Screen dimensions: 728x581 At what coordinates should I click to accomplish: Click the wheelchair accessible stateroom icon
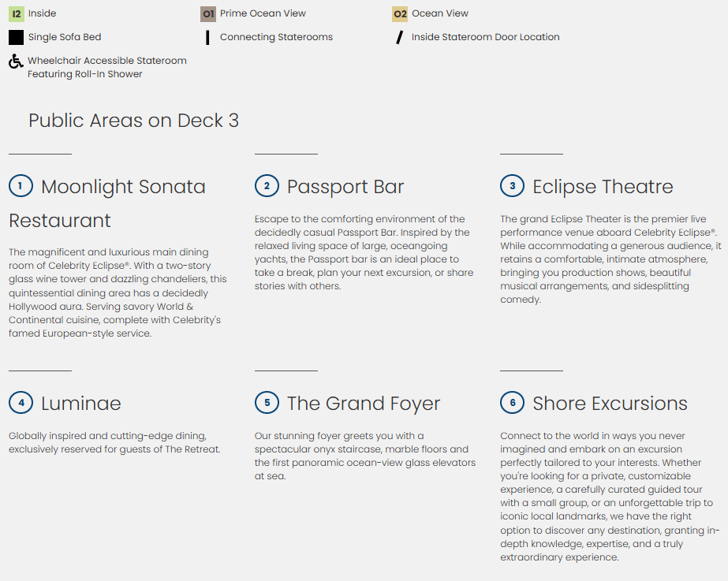[16, 61]
